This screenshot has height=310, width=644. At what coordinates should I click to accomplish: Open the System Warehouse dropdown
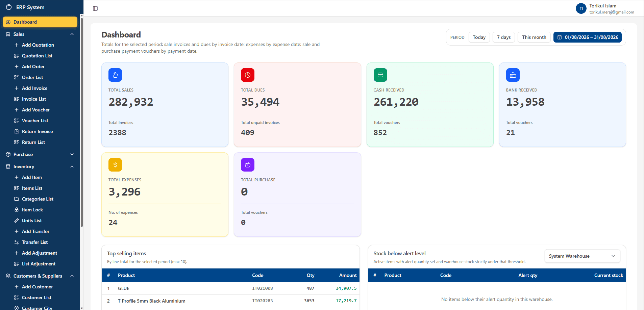[x=582, y=256]
